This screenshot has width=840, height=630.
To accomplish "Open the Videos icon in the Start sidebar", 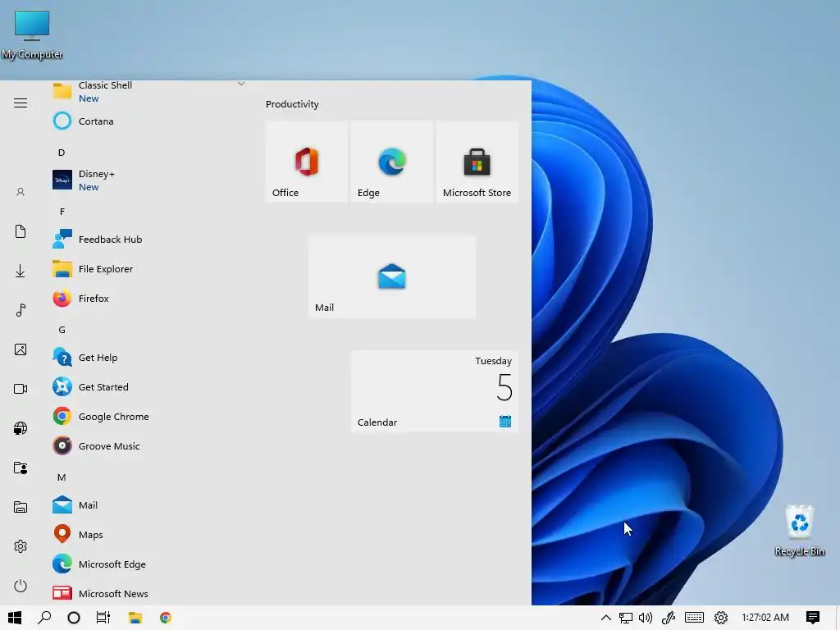I will 21,389.
